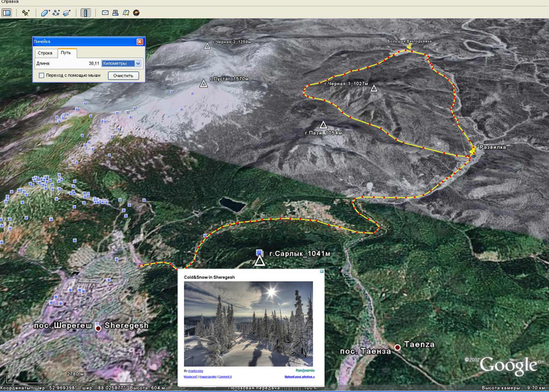Open the Справка menu

pyautogui.click(x=10, y=3)
